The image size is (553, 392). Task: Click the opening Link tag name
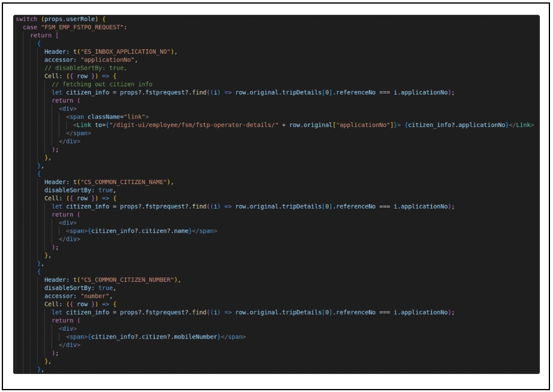click(83, 125)
